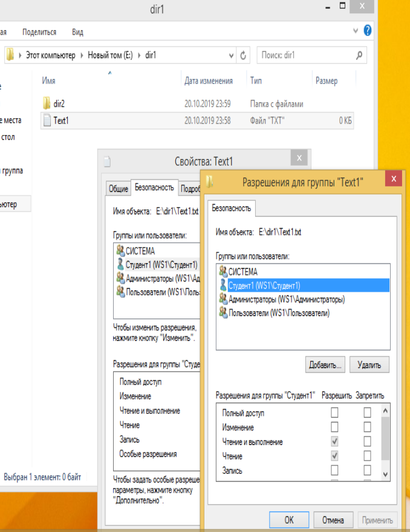Click the search magnifier icon
This screenshot has width=410, height=532.
(359, 56)
